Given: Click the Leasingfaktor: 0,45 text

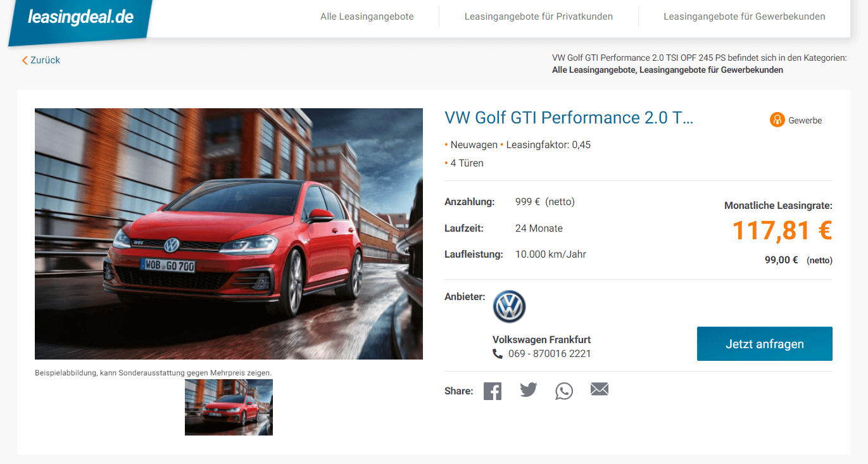Looking at the screenshot, I should click(x=548, y=145).
